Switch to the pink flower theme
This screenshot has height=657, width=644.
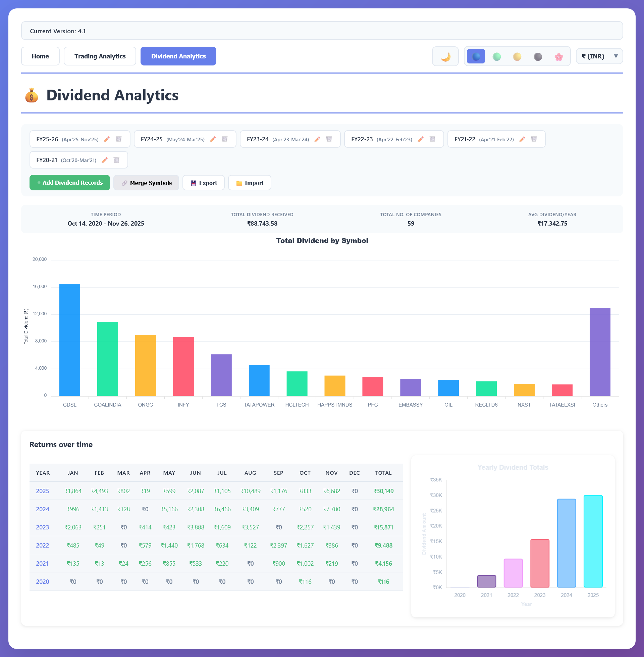click(x=559, y=56)
